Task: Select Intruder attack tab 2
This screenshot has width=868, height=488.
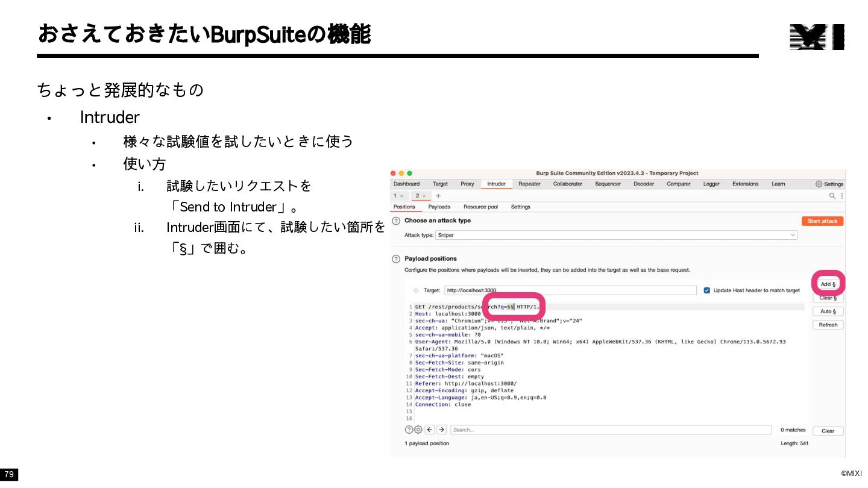Action: pyautogui.click(x=417, y=196)
